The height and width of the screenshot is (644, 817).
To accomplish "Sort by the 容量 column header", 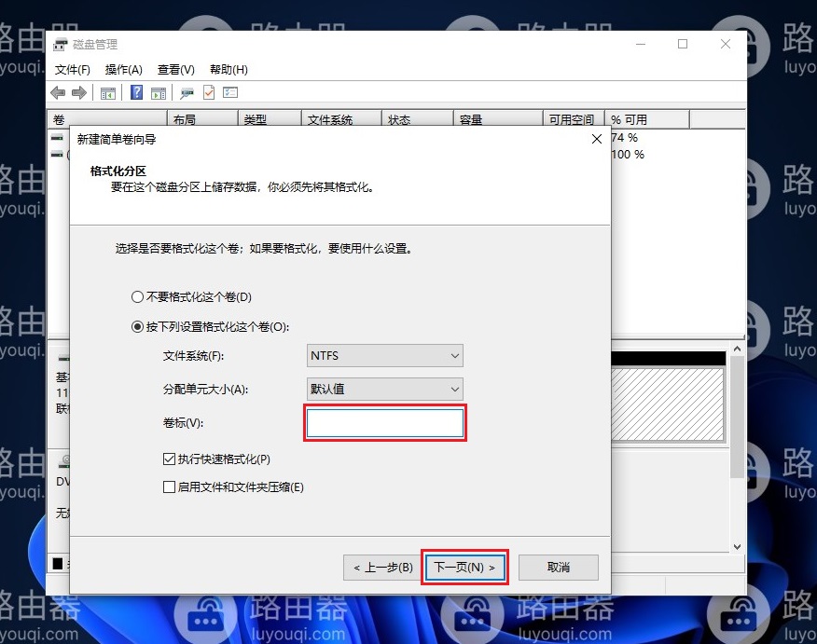I will [x=499, y=119].
